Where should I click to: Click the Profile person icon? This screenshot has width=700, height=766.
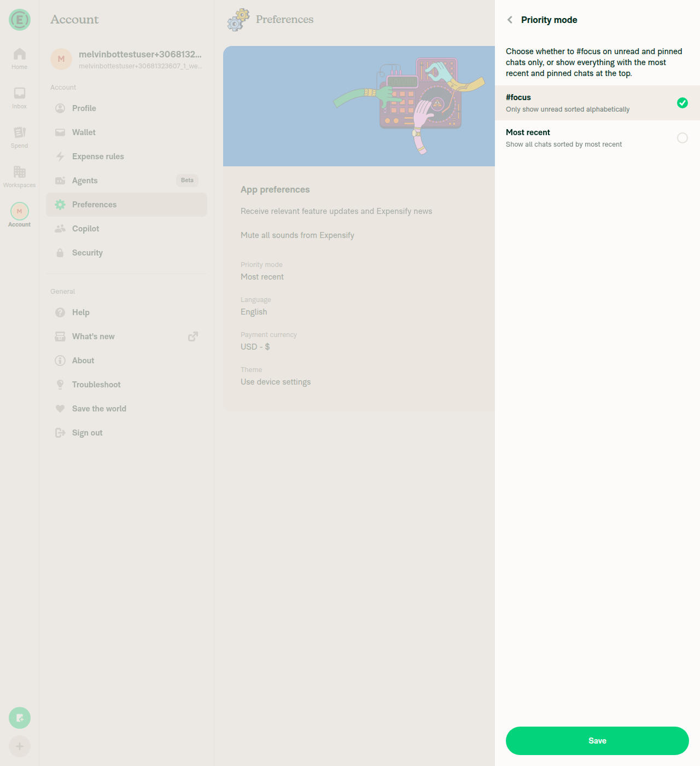(x=60, y=108)
